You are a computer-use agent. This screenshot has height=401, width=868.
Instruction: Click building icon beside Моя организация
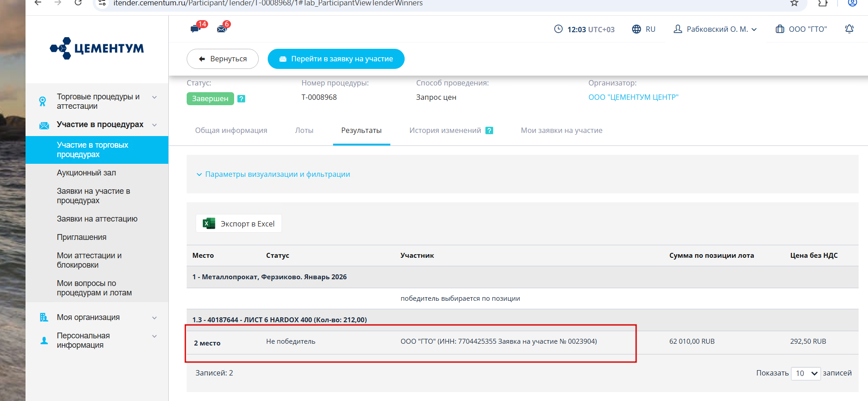(43, 317)
